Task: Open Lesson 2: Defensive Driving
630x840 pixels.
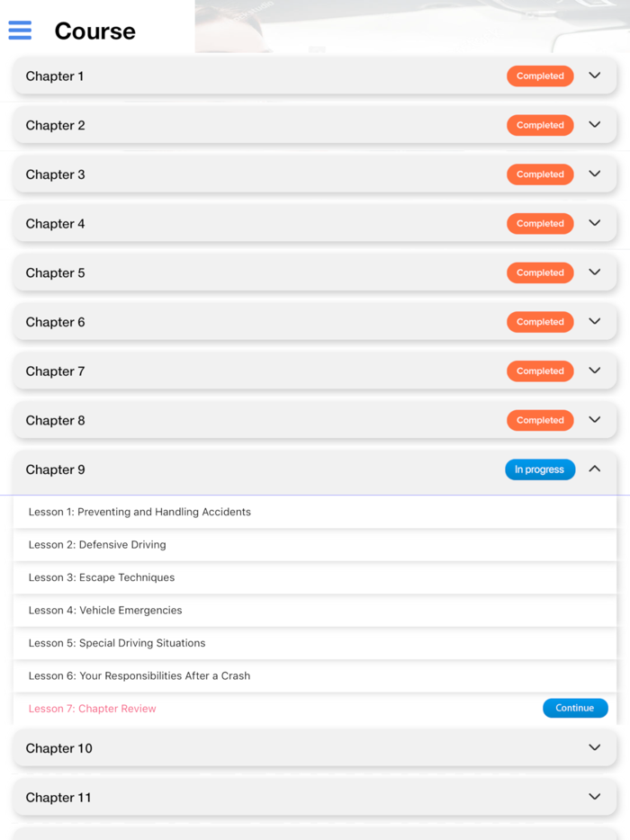Action: (x=97, y=544)
